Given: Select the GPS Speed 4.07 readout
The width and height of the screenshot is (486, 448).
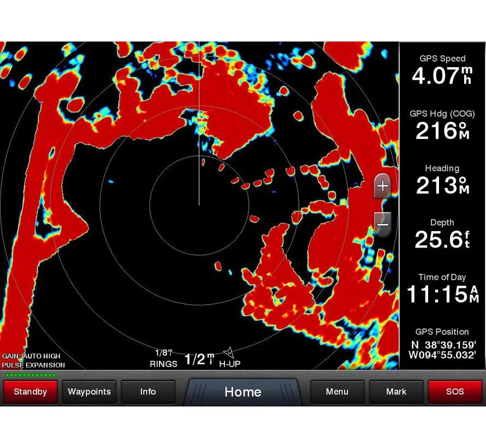Looking at the screenshot, I should (x=442, y=70).
